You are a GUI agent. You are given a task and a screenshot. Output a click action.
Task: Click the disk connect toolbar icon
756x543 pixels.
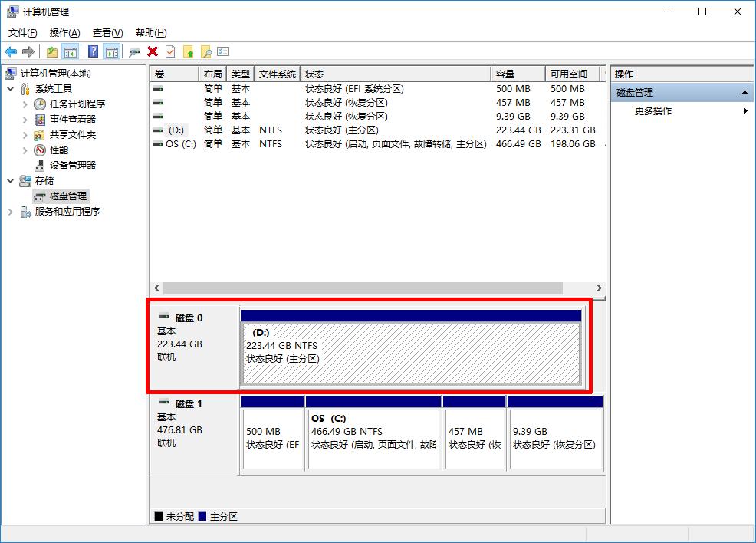[134, 51]
